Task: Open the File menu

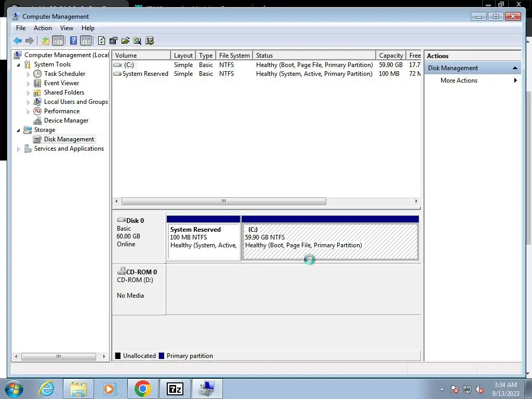Action: point(21,28)
